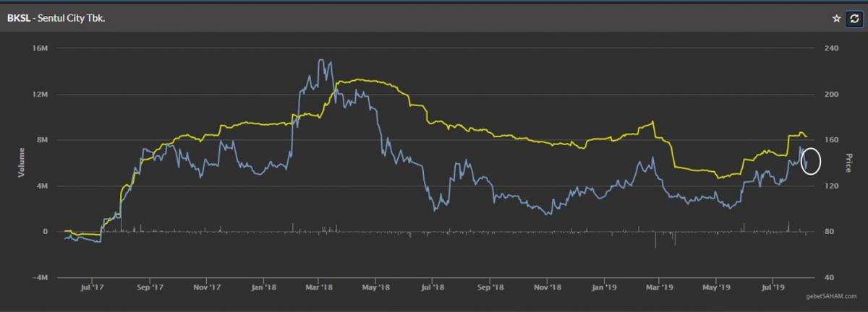The image size is (868, 312).
Task: Click the 16M volume axis label
Action: [40, 48]
